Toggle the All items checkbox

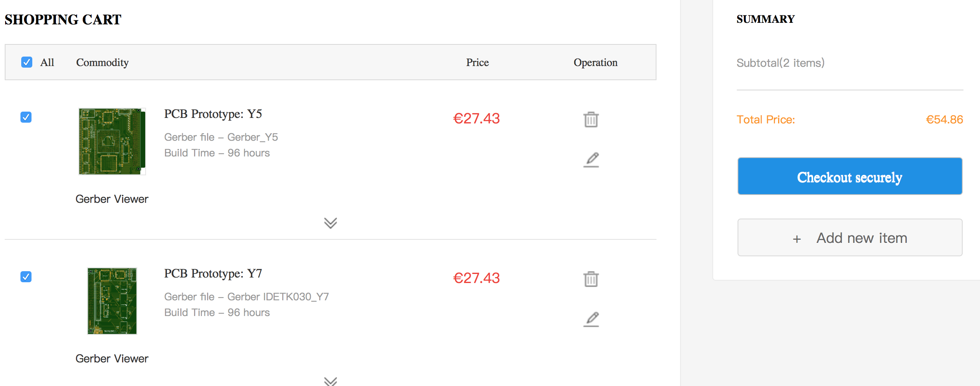pyautogui.click(x=27, y=62)
